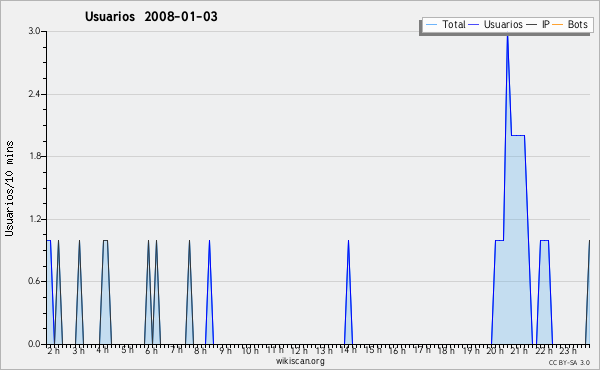Click the "Usuarios/10 mins" axis title

point(9,188)
